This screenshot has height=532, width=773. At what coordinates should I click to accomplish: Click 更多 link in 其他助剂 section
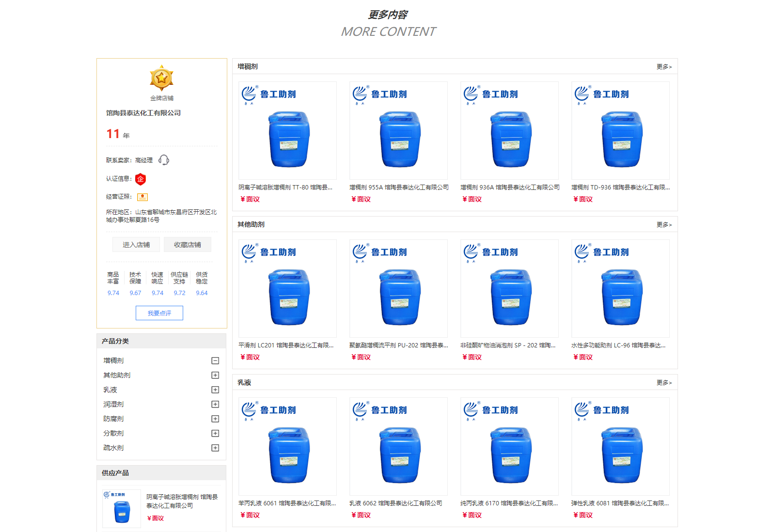[x=664, y=224]
